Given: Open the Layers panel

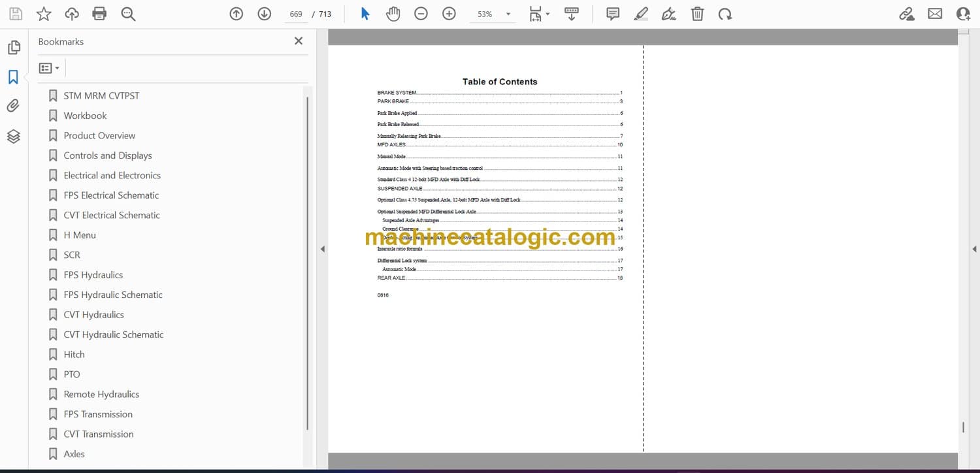Looking at the screenshot, I should [14, 136].
